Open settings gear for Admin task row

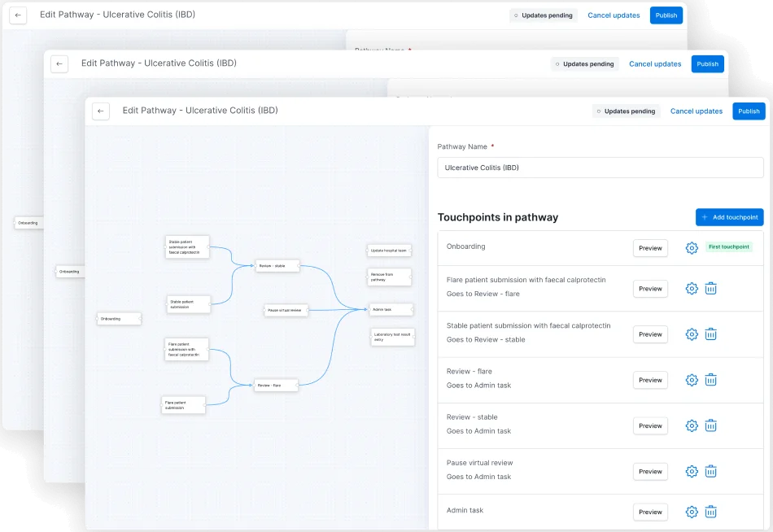pos(692,512)
